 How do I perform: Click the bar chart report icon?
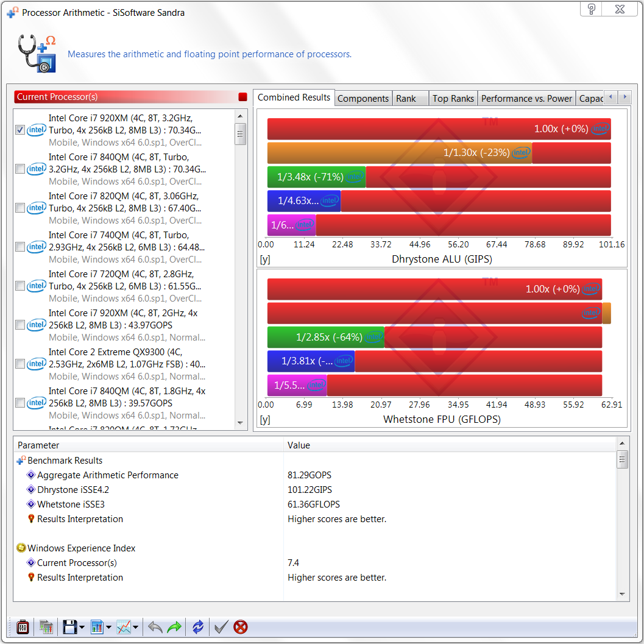coord(97,627)
